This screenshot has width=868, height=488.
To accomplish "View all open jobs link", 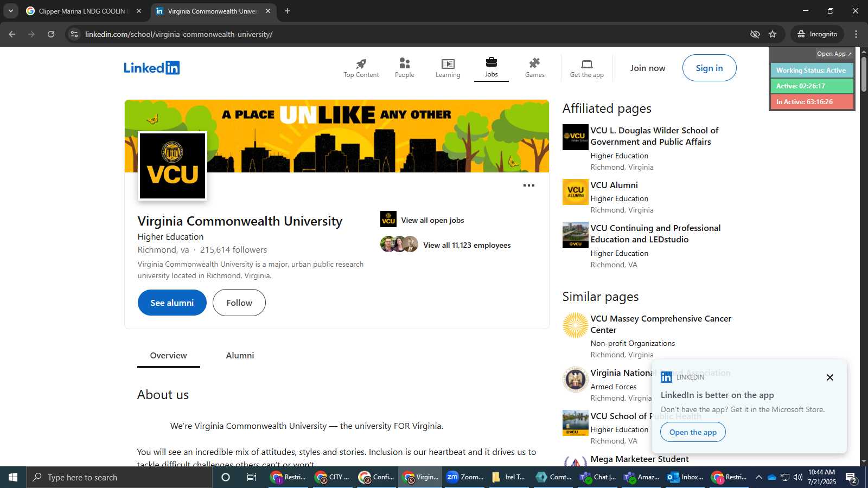I will 432,220.
